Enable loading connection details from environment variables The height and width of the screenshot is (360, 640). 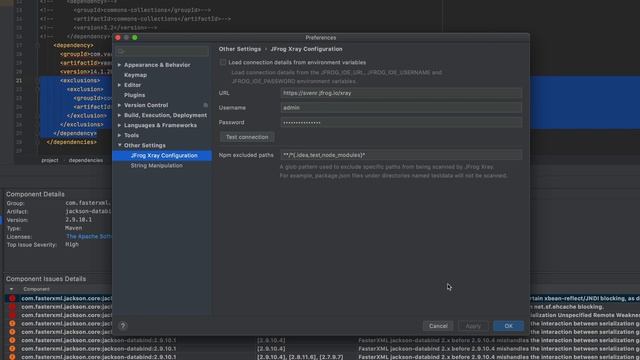click(223, 62)
